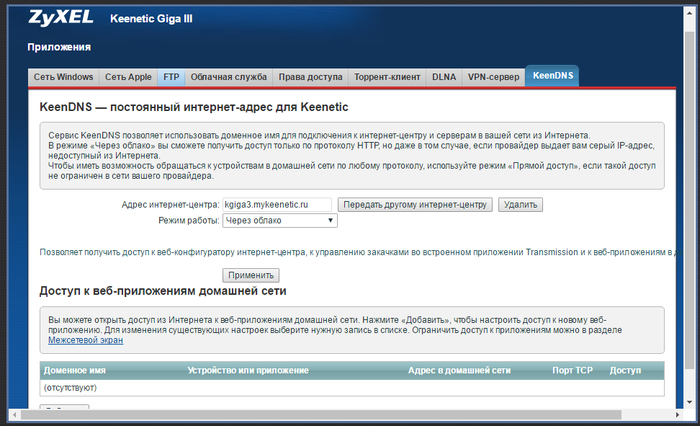Open the Режим работы dropdown
700x426 pixels.
point(266,220)
